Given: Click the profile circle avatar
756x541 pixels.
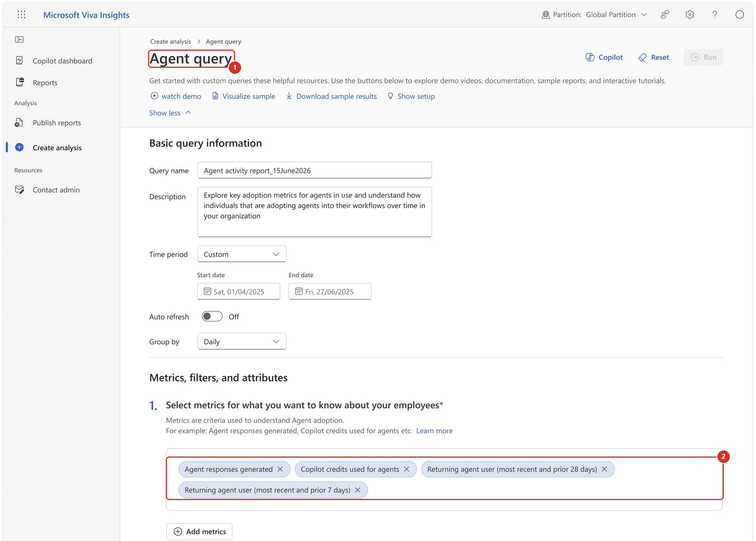Looking at the screenshot, I should pos(739,14).
